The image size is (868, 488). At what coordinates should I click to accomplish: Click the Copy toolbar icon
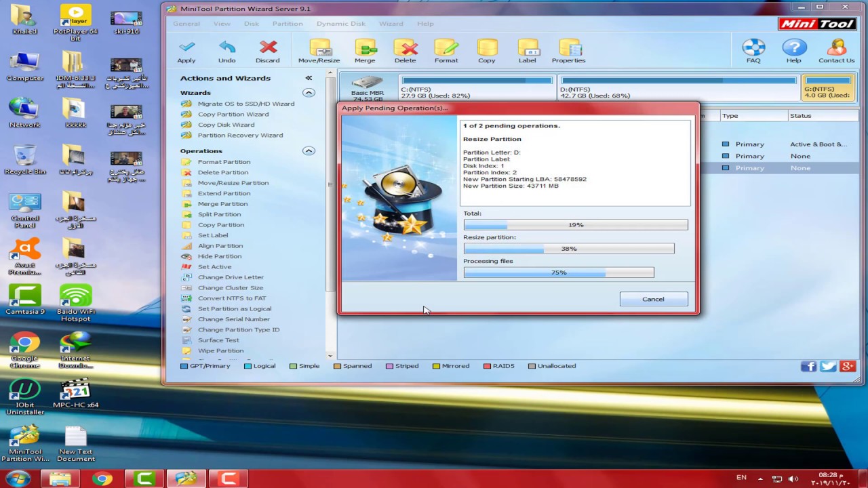pyautogui.click(x=487, y=51)
